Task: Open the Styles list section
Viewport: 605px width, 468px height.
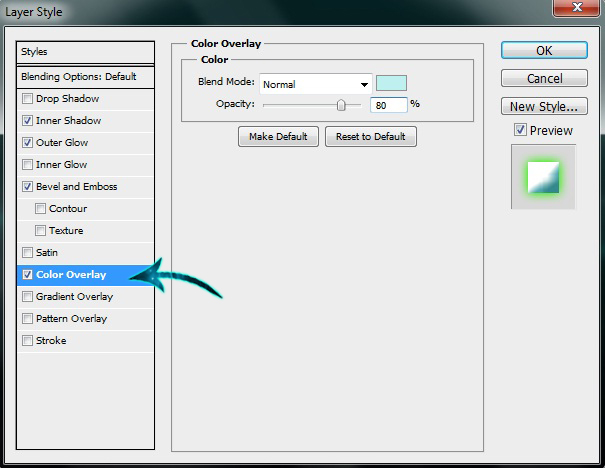Action: (x=87, y=52)
